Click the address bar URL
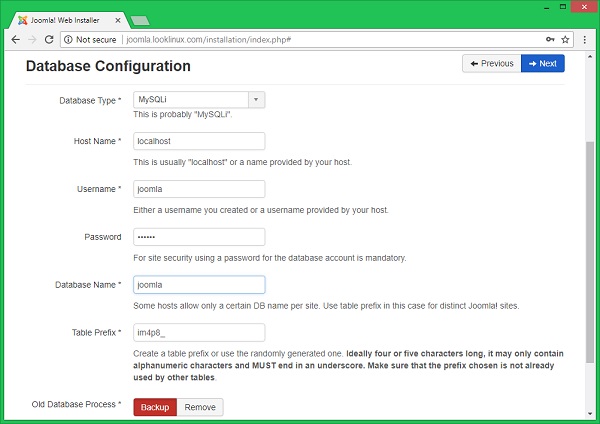 click(209, 39)
